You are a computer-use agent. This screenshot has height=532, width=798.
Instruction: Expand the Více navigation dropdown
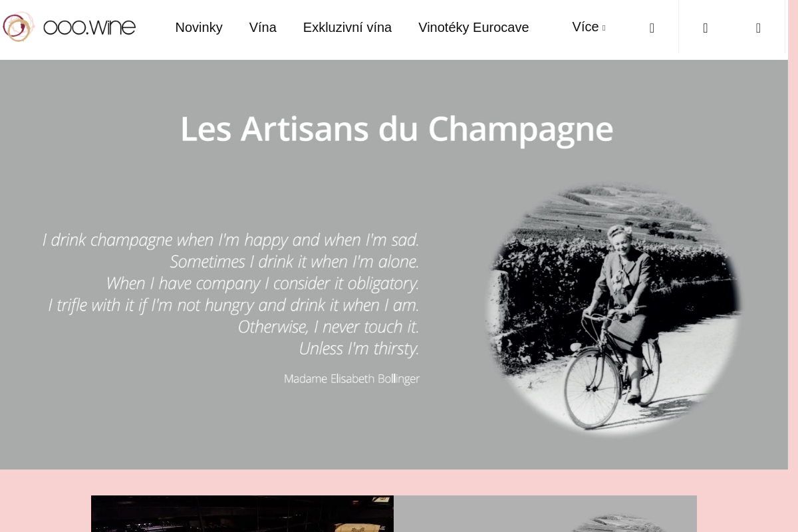(585, 27)
